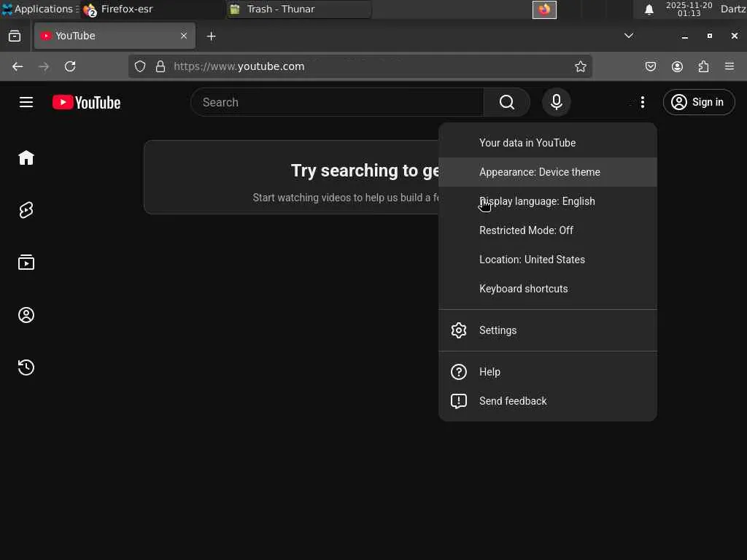Start voice search with microphone icon
The image size is (747, 560).
[556, 102]
